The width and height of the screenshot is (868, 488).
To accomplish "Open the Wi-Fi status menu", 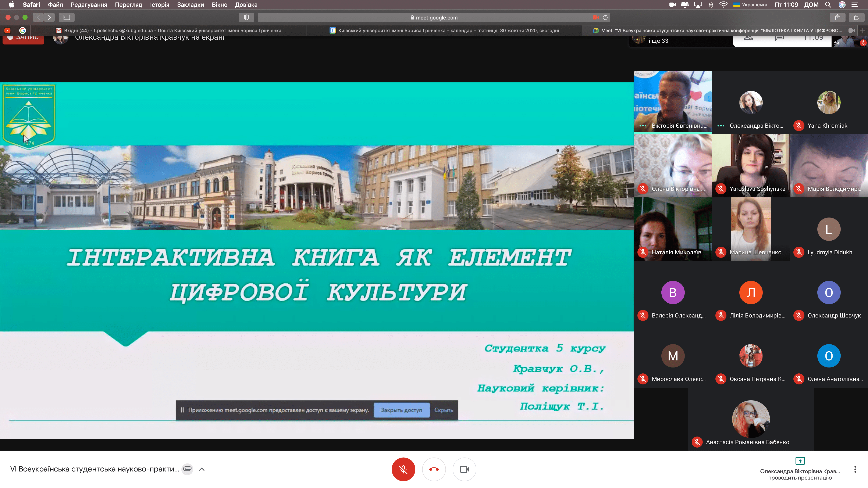I will pos(723,5).
